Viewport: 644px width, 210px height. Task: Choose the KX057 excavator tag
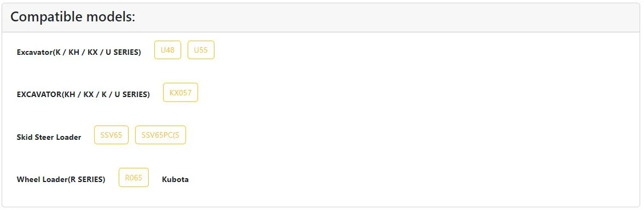181,93
